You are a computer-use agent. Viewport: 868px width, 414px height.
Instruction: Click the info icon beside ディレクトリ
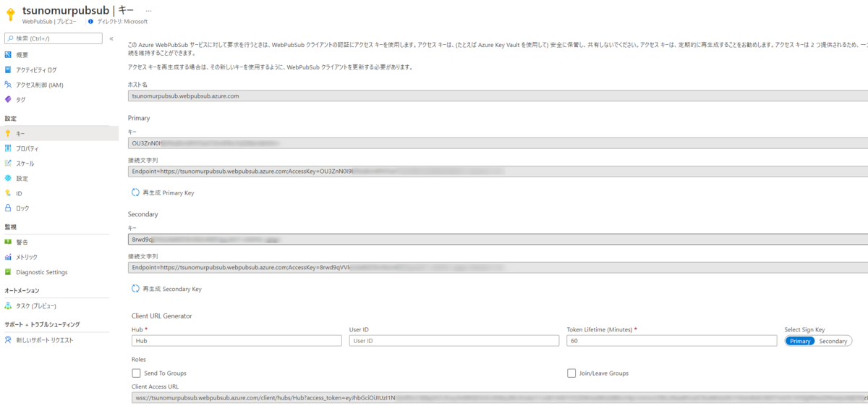pos(90,22)
